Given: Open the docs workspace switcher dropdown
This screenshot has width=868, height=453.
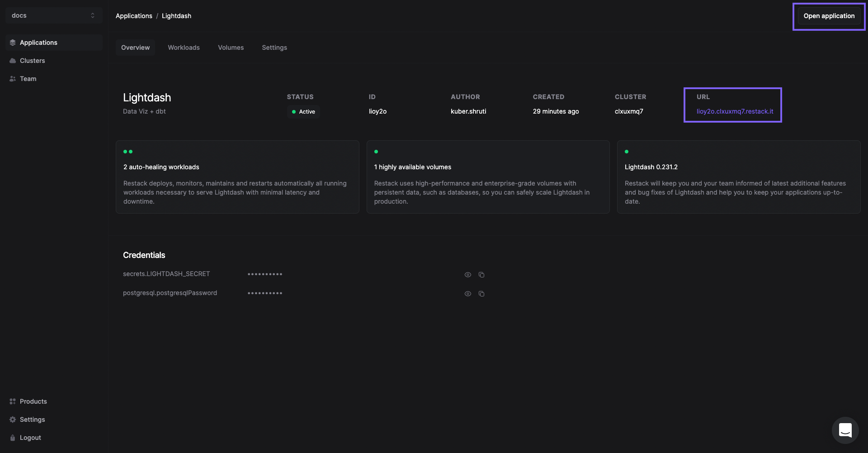Looking at the screenshot, I should coord(54,15).
